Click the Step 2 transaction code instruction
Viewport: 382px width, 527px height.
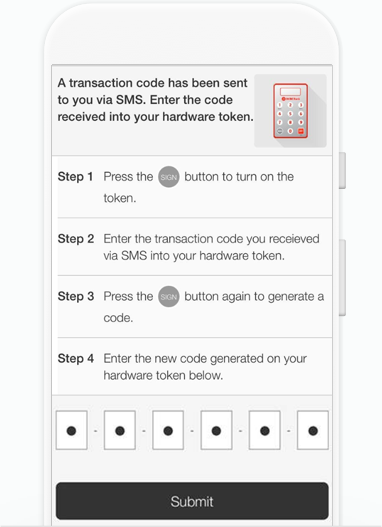(x=211, y=247)
